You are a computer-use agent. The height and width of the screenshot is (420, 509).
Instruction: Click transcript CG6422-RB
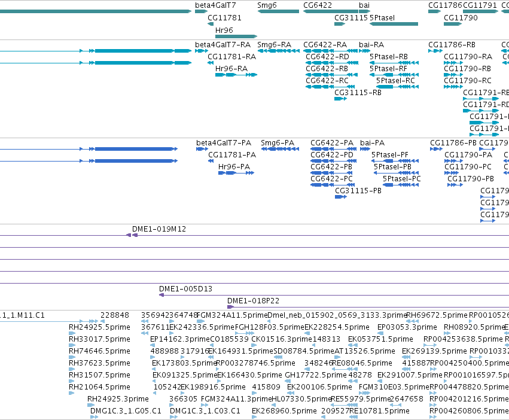click(332, 75)
